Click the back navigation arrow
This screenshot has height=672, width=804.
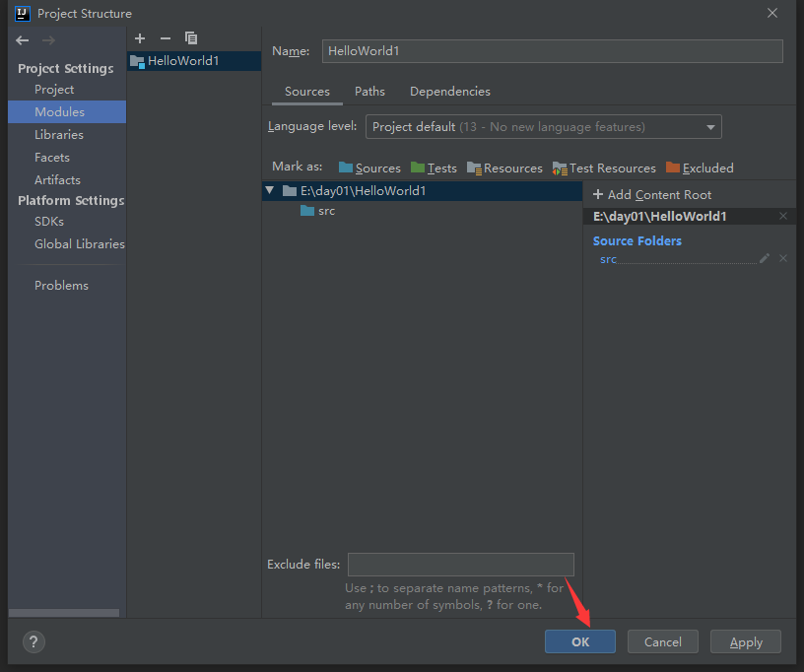click(x=22, y=40)
